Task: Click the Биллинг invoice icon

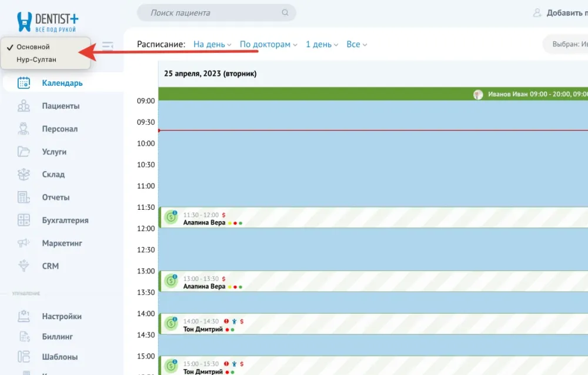Action: click(24, 336)
